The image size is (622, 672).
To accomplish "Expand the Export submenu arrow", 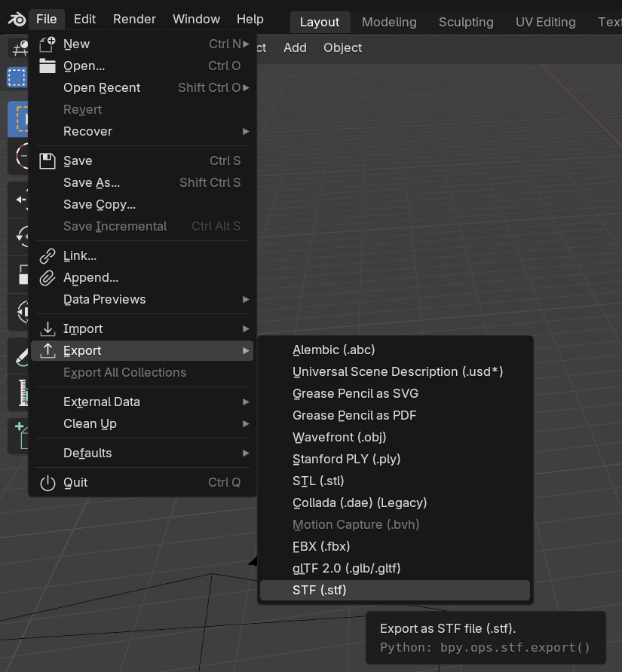I will (246, 350).
